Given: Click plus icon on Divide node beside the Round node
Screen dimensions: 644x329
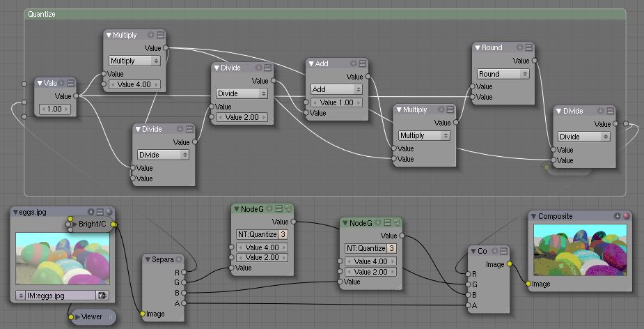Looking at the screenshot, I should pyautogui.click(x=600, y=111).
